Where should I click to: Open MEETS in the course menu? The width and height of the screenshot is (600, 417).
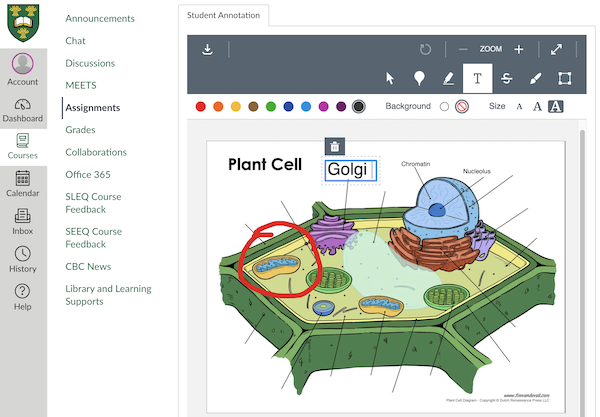coord(81,85)
